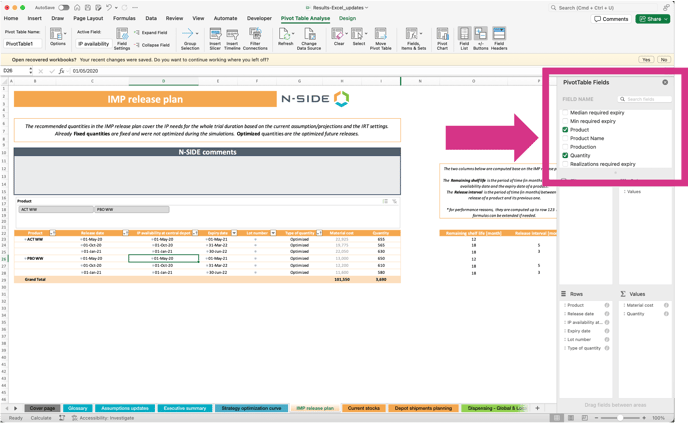Open the Insert ribbon tab

coord(35,18)
